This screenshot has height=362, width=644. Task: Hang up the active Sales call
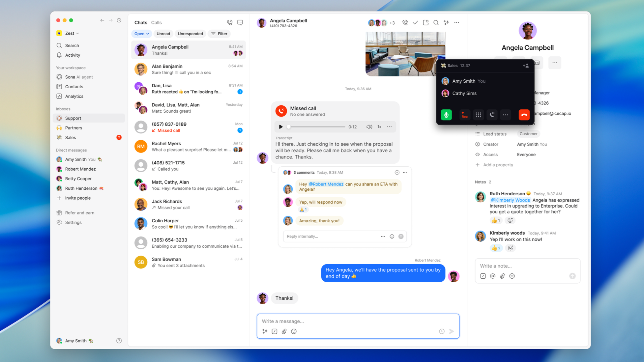click(524, 115)
